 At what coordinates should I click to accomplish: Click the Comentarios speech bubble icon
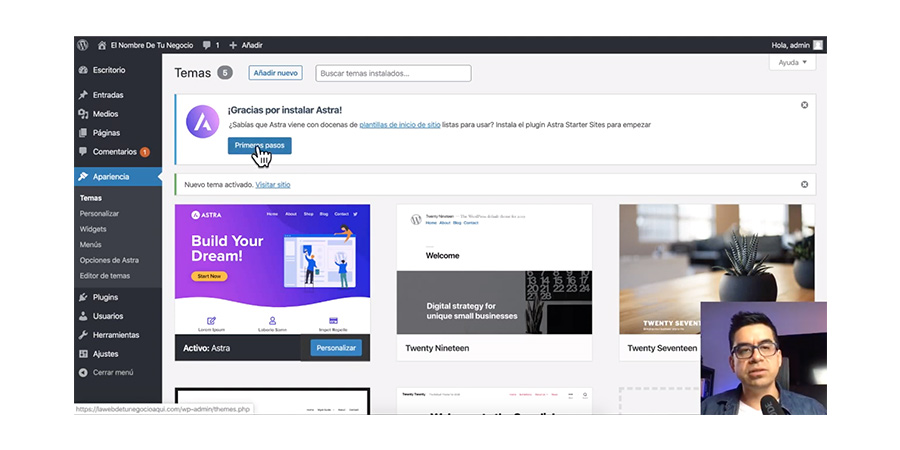click(83, 152)
